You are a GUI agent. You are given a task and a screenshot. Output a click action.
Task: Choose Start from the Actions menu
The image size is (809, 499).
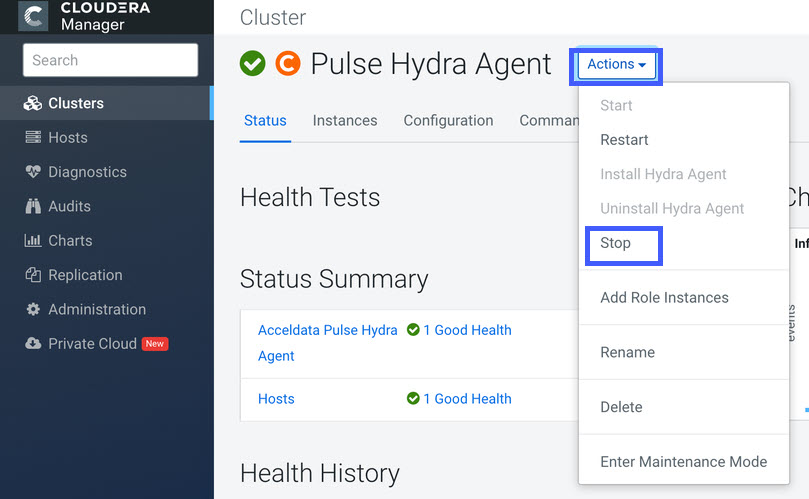[616, 105]
